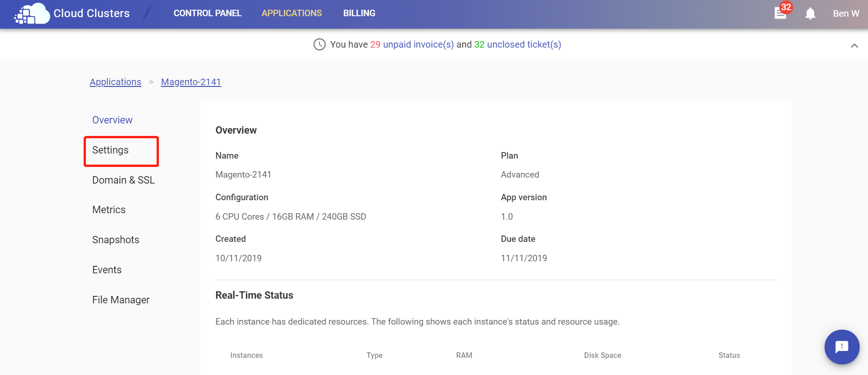Viewport: 868px width, 375px height.
Task: Click the Type column header
Action: pos(374,355)
